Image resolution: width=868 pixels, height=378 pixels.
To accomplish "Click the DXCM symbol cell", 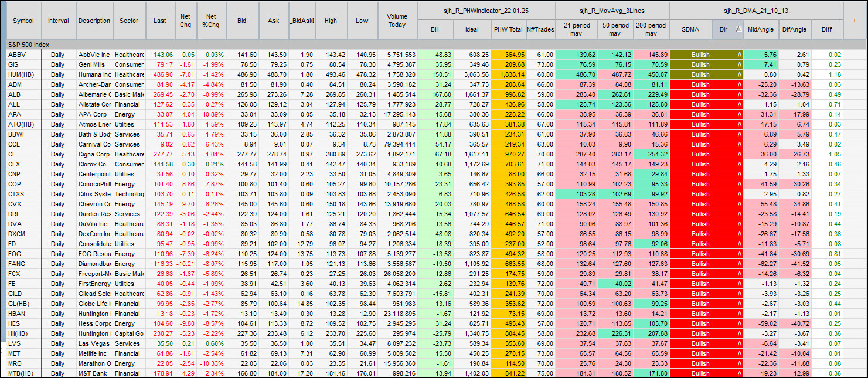I will coord(23,234).
